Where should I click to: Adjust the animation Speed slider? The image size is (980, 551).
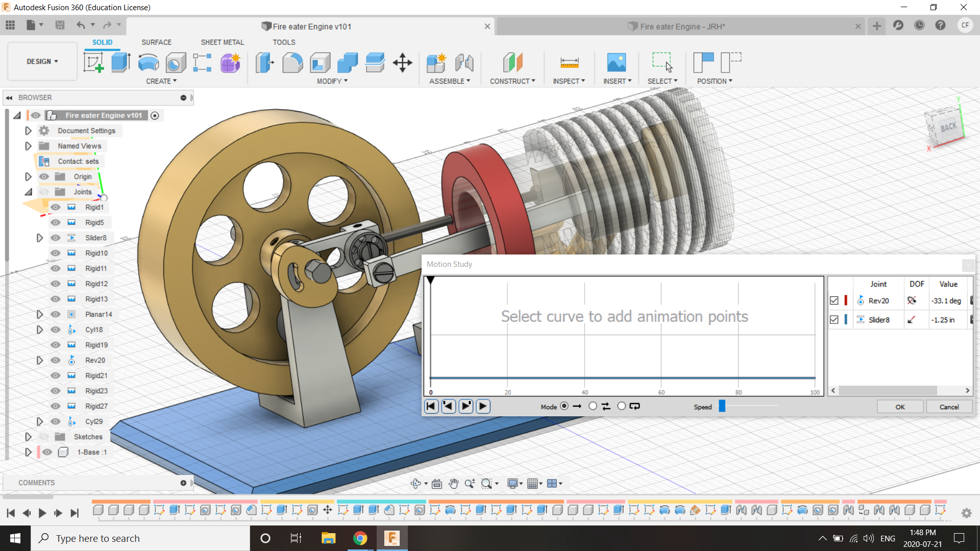(x=722, y=406)
